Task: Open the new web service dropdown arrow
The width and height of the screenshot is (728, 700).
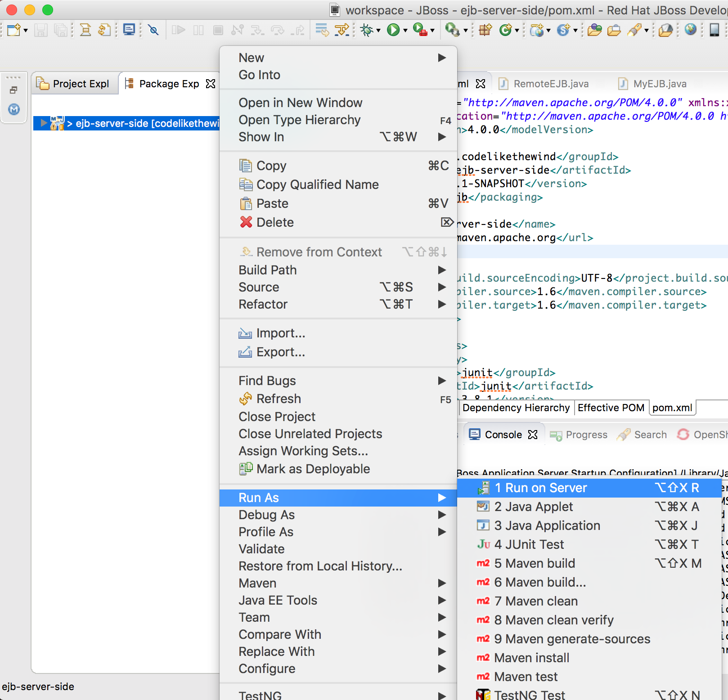Action: tap(575, 31)
